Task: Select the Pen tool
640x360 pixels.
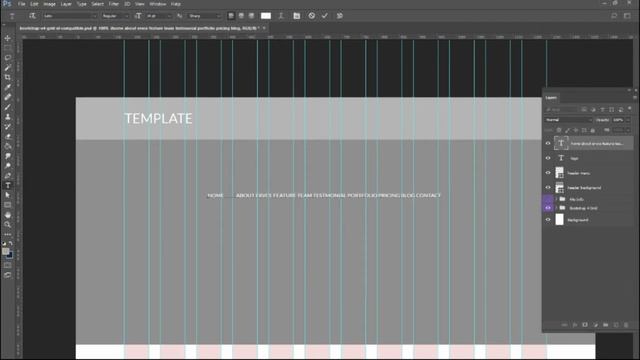Action: pyautogui.click(x=8, y=176)
